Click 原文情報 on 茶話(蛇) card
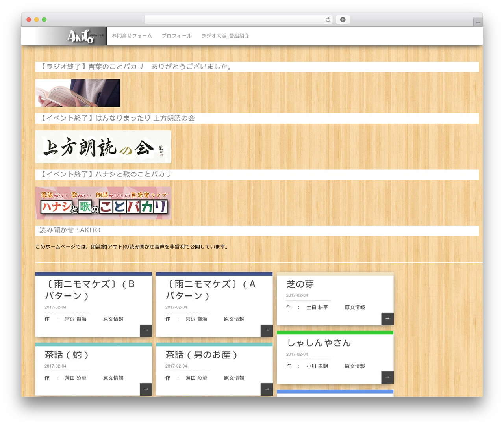 (x=113, y=378)
